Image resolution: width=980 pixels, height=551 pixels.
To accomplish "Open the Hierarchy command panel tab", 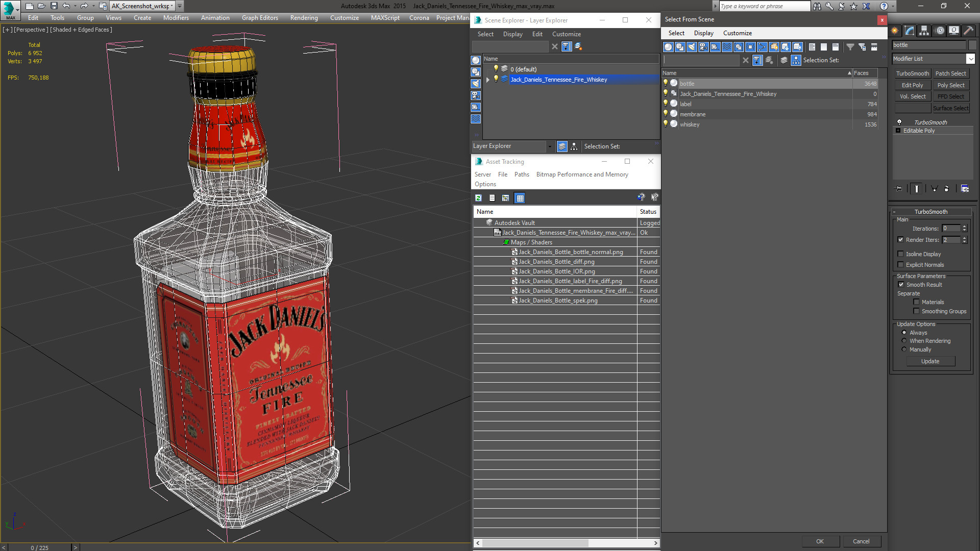I will pyautogui.click(x=924, y=31).
